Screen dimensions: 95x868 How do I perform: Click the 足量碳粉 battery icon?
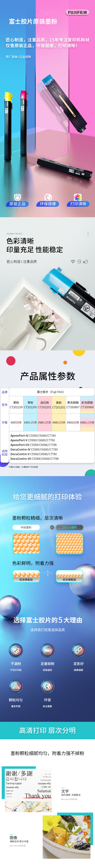coord(47,650)
